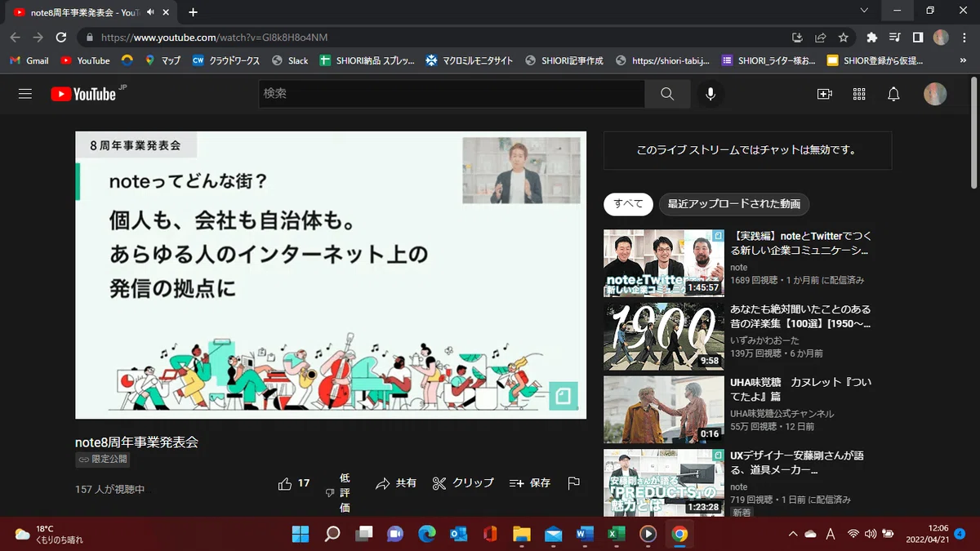Viewport: 980px width, 551px height.
Task: Open the Chrome three-dot menu
Action: (964, 38)
